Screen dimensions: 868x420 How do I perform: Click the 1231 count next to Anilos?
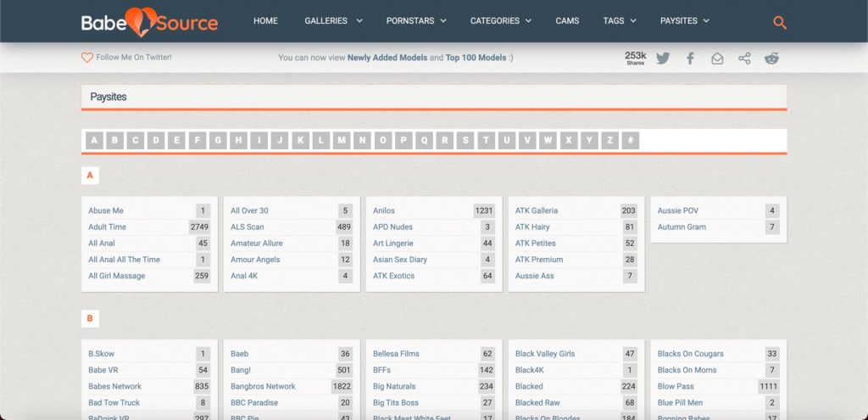pyautogui.click(x=484, y=210)
